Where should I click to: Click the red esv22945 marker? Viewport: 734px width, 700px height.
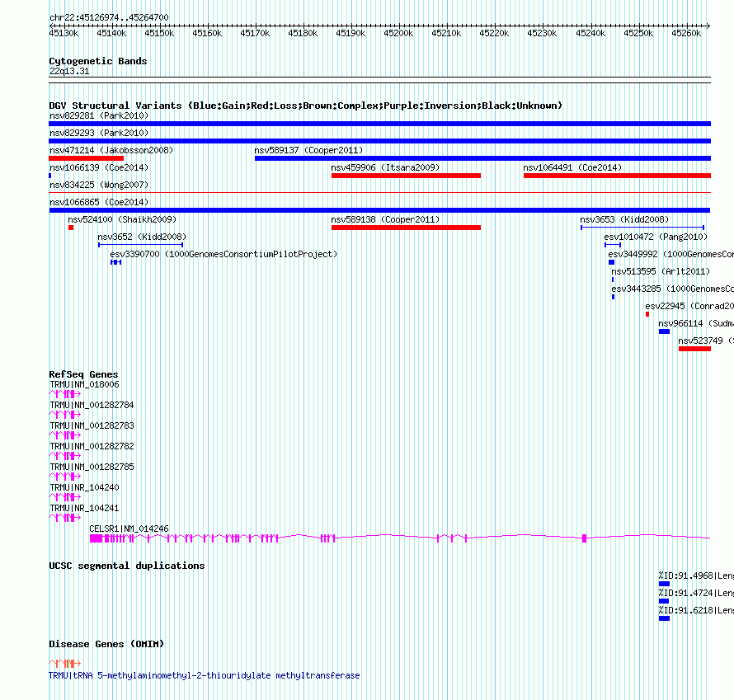click(x=647, y=314)
